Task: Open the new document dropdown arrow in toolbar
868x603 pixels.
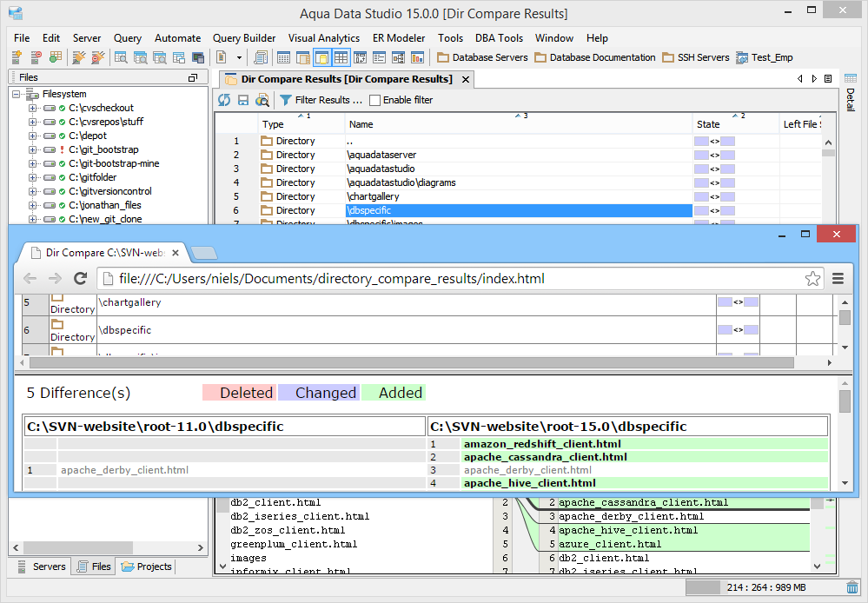Action: pyautogui.click(x=237, y=57)
